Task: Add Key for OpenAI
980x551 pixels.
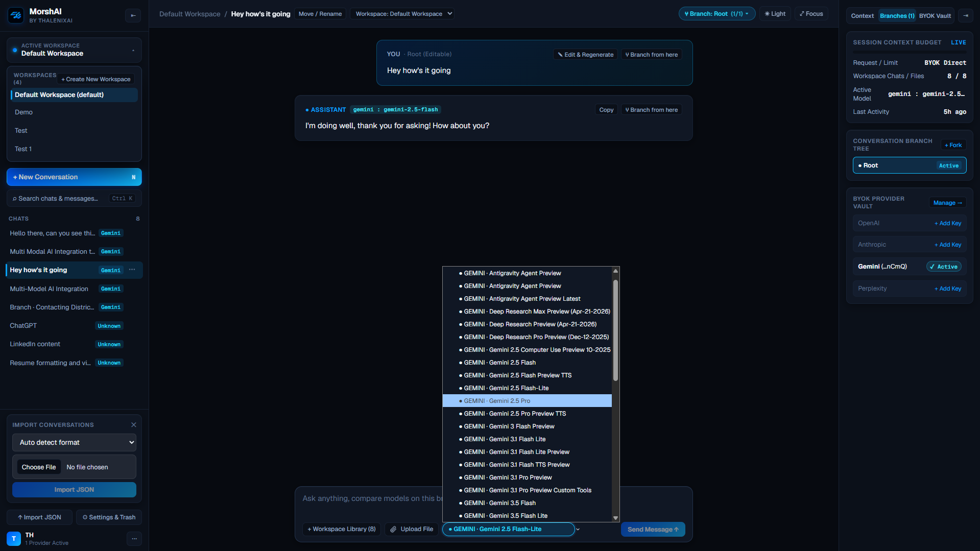Action: point(948,223)
